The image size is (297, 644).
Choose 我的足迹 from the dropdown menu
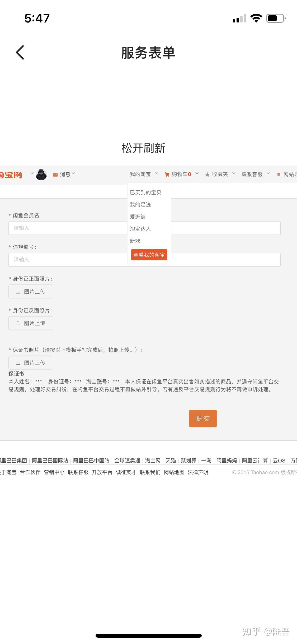pyautogui.click(x=140, y=205)
